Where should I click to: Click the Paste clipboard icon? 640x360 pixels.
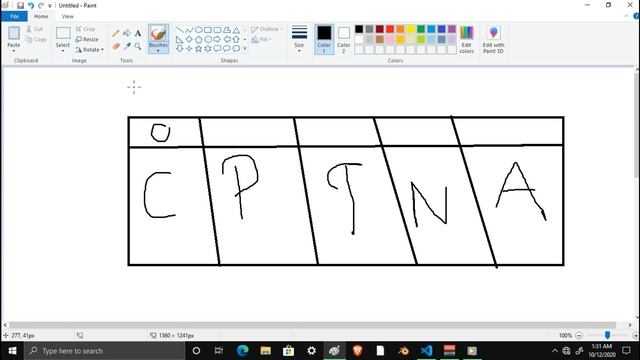(14, 33)
